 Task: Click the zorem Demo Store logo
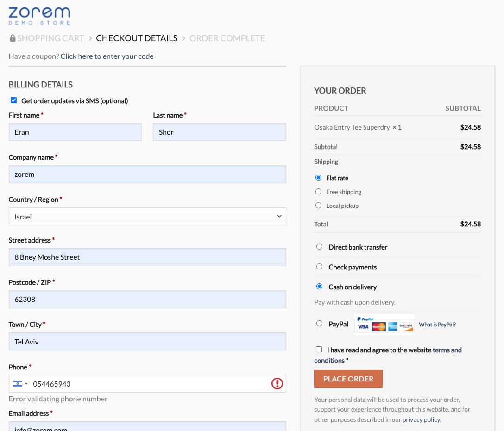tap(39, 16)
